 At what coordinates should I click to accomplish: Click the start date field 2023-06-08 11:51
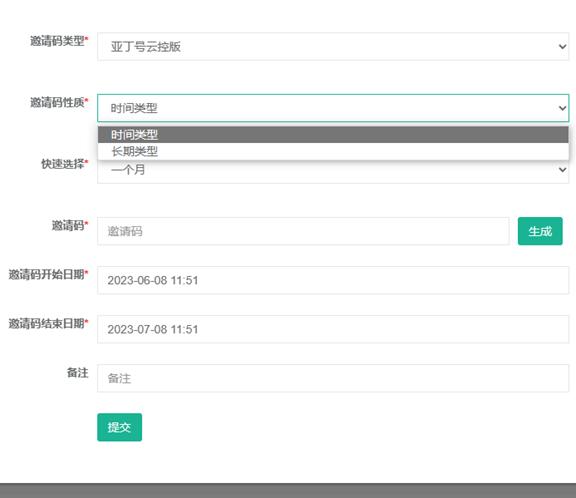pyautogui.click(x=333, y=280)
